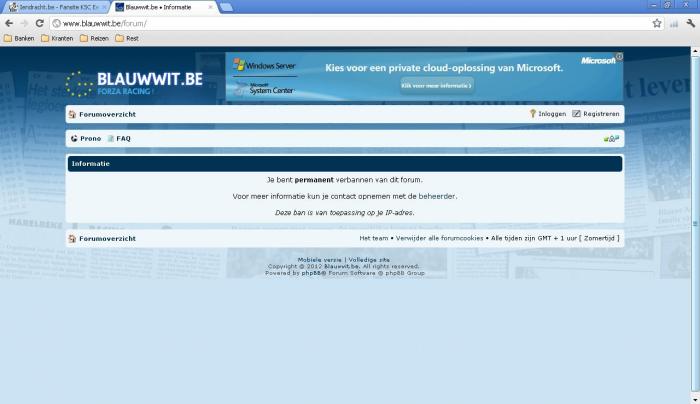Screen dimensions: 700x404
Task: Bookmark this page with the star icon
Action: (x=657, y=23)
